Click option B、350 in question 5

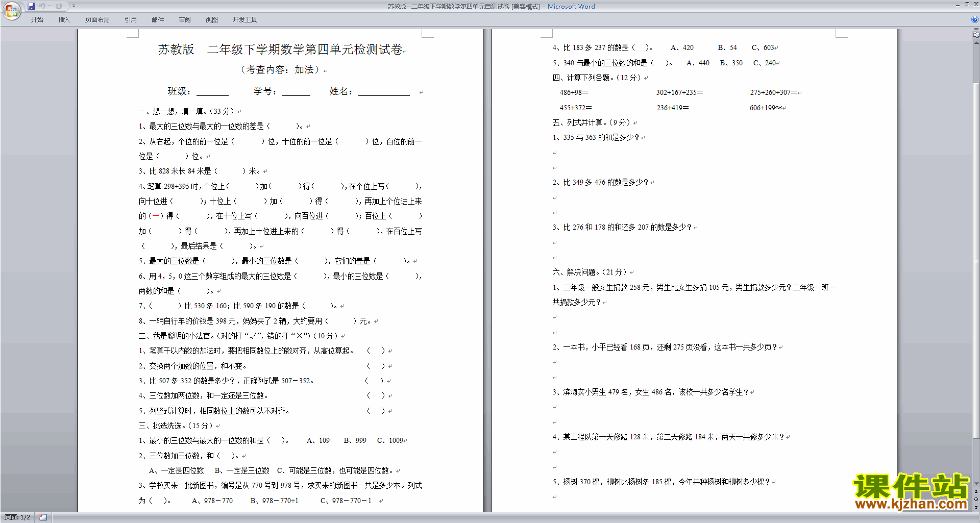click(x=731, y=63)
